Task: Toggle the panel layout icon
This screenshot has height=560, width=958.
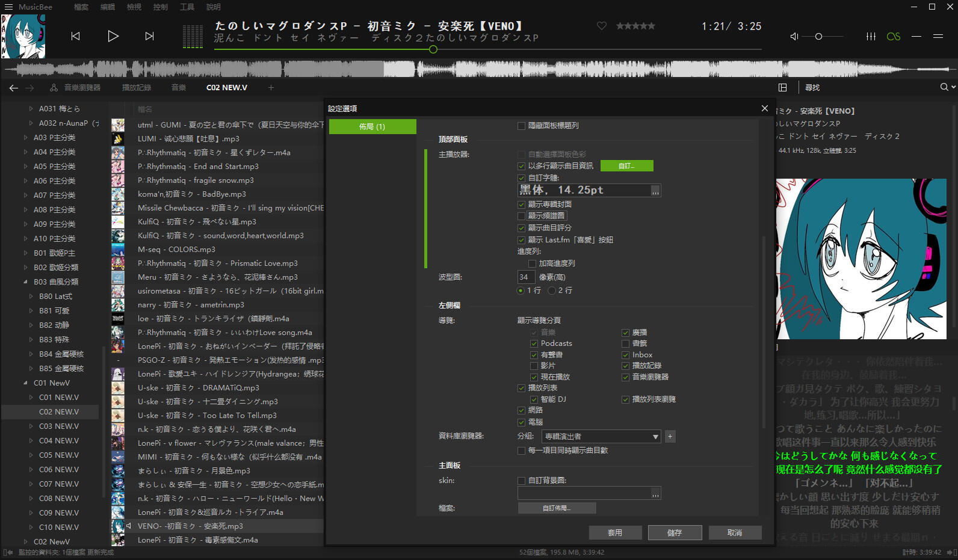Action: [x=782, y=87]
